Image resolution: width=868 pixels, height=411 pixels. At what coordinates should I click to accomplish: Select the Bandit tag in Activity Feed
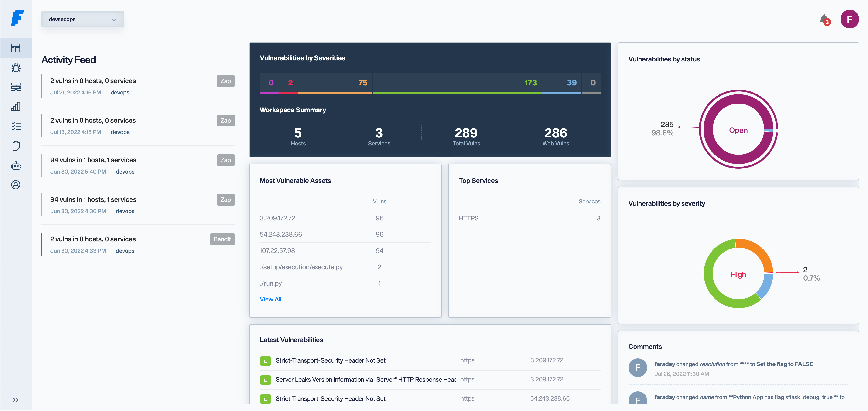[x=222, y=239]
